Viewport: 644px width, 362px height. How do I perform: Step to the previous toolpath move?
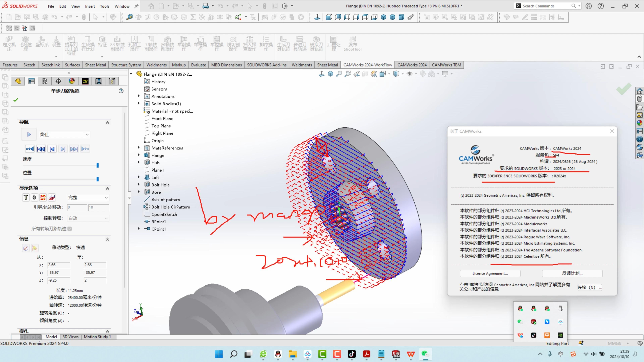pos(52,149)
